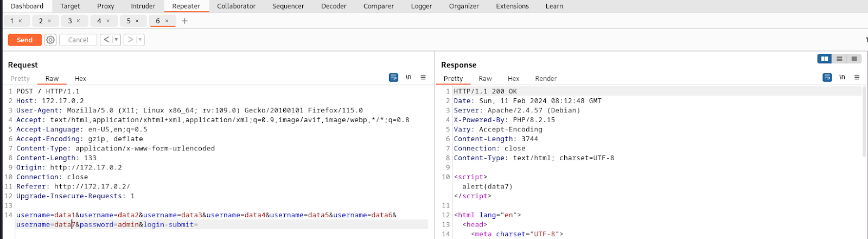Switch Request view to Raw
This screenshot has width=868, height=239.
pyautogui.click(x=52, y=79)
